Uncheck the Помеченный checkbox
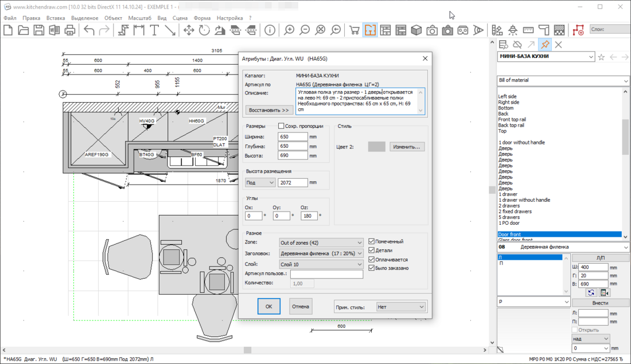 372,241
